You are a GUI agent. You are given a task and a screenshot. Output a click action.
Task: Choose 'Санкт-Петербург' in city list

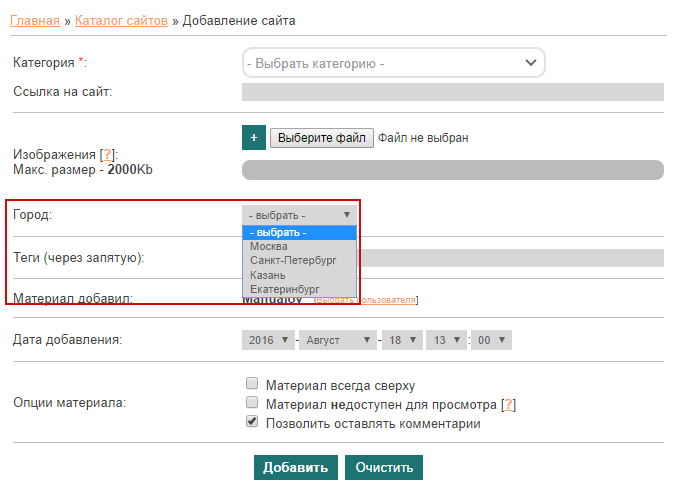(x=291, y=260)
